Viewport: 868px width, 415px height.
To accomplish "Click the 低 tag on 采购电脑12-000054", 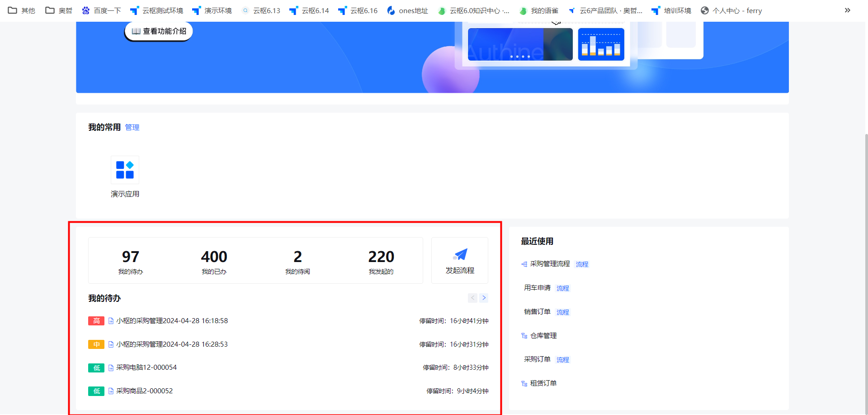I will [96, 368].
